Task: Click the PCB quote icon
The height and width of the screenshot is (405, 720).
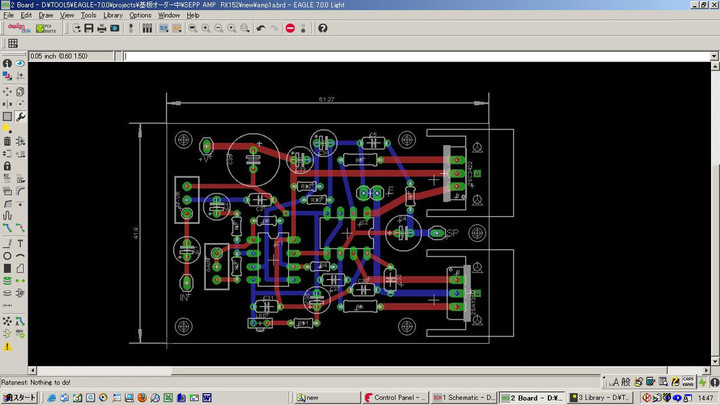Action: point(44,28)
